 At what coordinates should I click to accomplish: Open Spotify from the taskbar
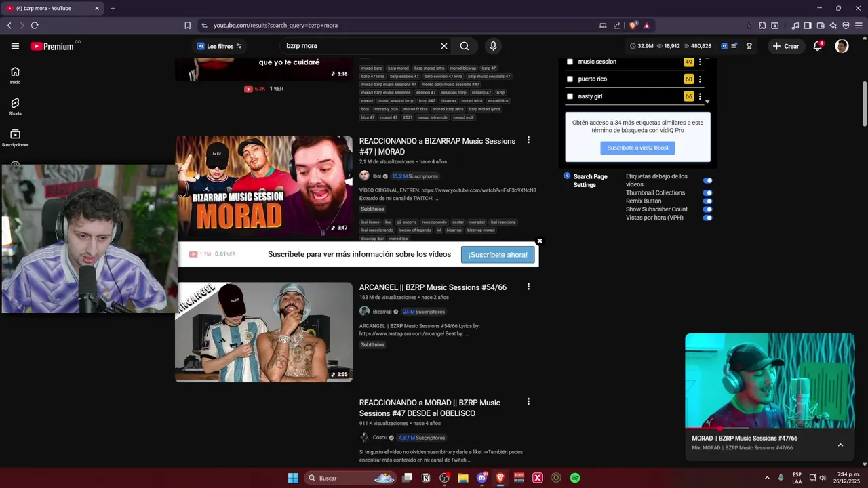tap(575, 478)
